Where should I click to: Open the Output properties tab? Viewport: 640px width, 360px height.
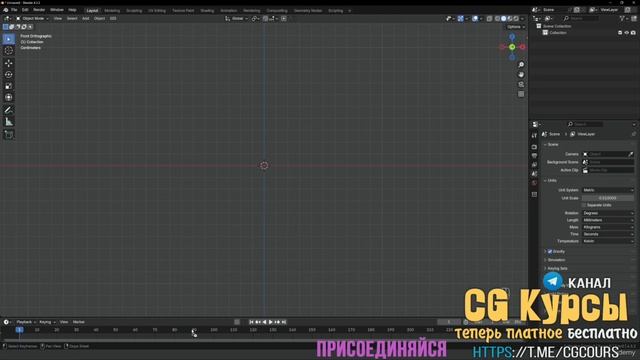coord(534,156)
